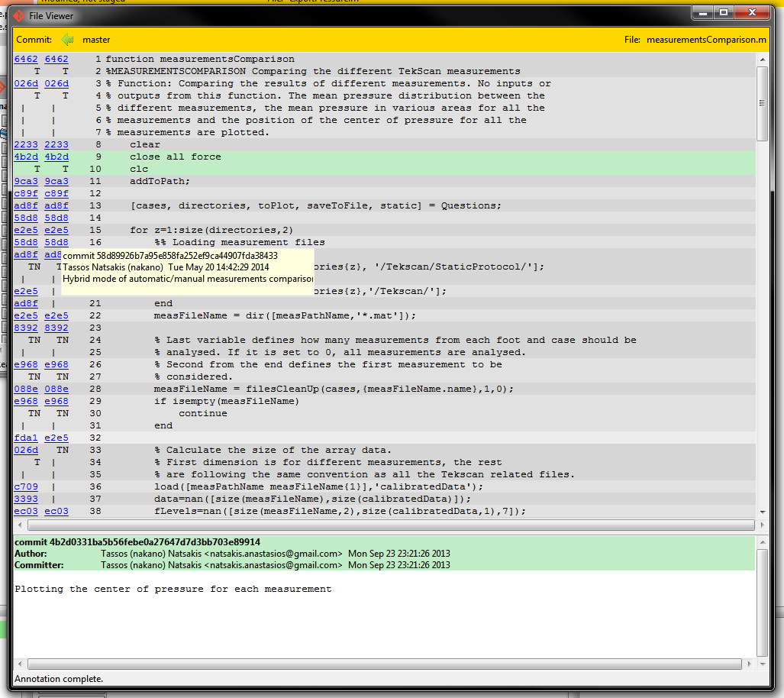Open first-column commit e2e5 on line 22
Screen dimensions: 784x698
26,315
